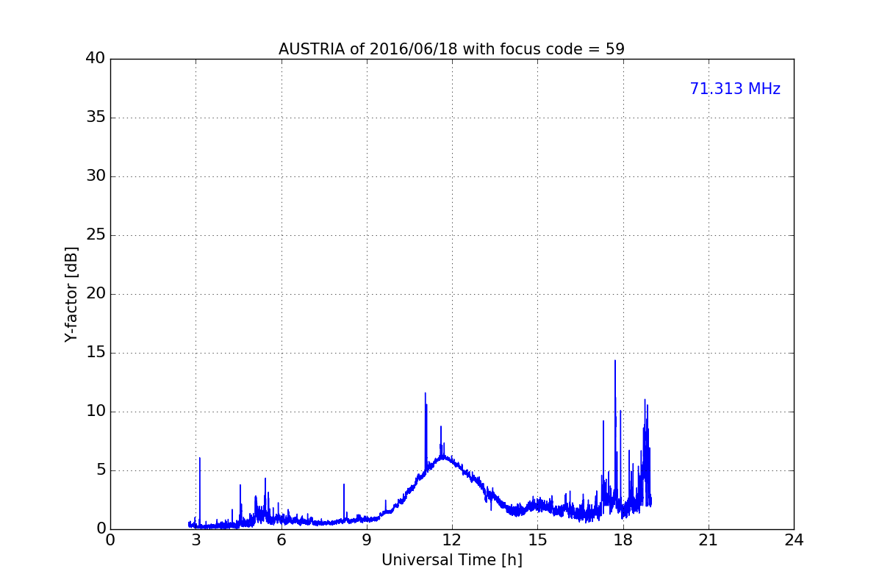
Task: Click the y-axis tick label '5'
Action: [x=101, y=470]
